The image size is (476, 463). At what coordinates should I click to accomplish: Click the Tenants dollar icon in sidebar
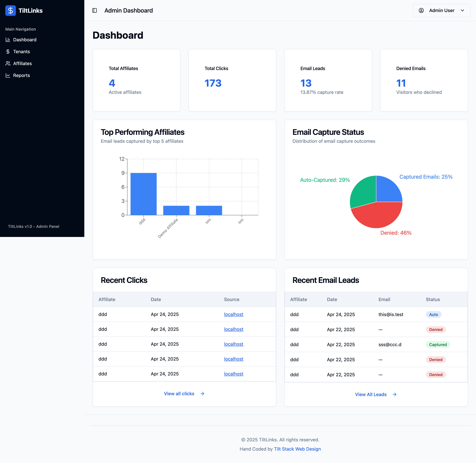(x=8, y=52)
